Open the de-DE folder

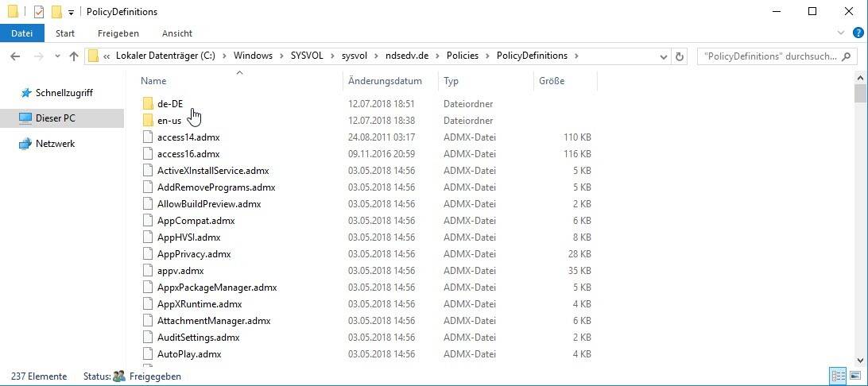click(x=169, y=104)
